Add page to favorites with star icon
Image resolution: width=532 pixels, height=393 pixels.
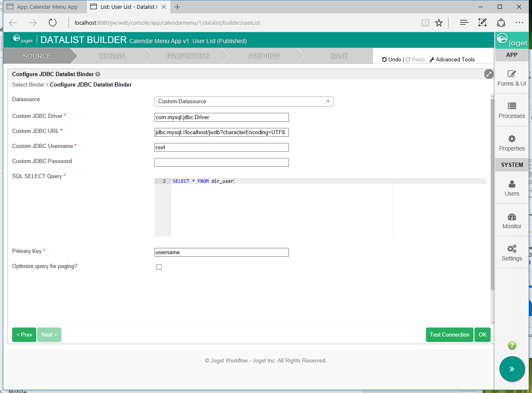pos(439,23)
